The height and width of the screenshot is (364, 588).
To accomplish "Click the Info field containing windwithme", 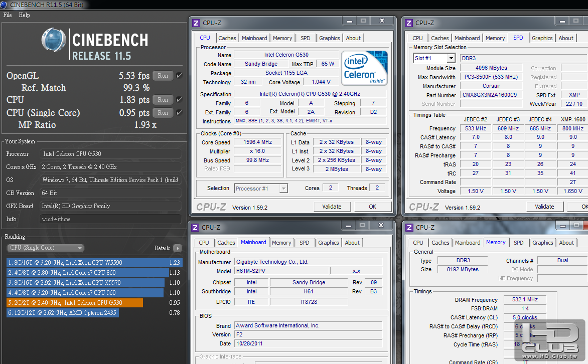I will (x=110, y=219).
